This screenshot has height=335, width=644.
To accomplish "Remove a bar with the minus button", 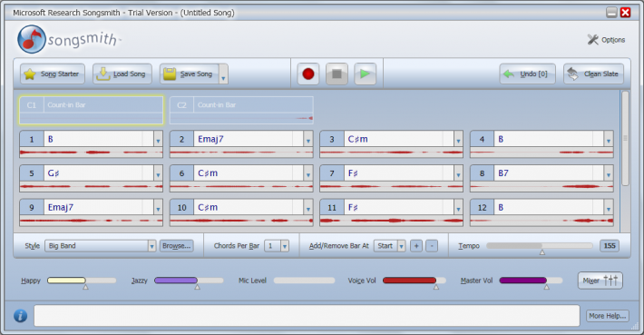I will pyautogui.click(x=431, y=246).
